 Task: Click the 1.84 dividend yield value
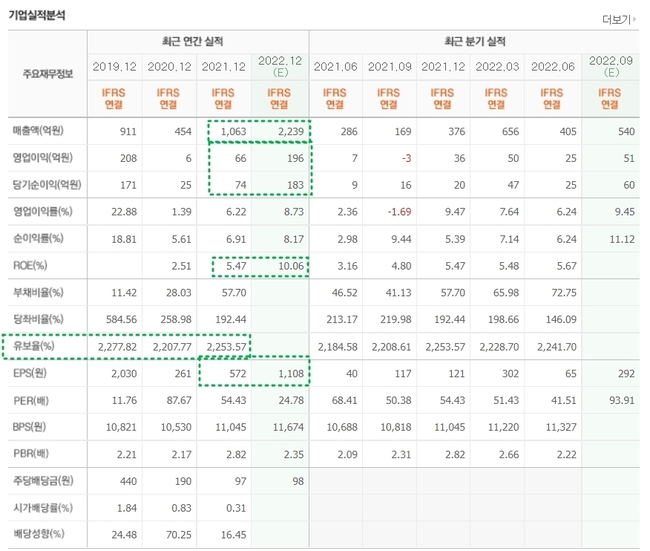point(126,508)
